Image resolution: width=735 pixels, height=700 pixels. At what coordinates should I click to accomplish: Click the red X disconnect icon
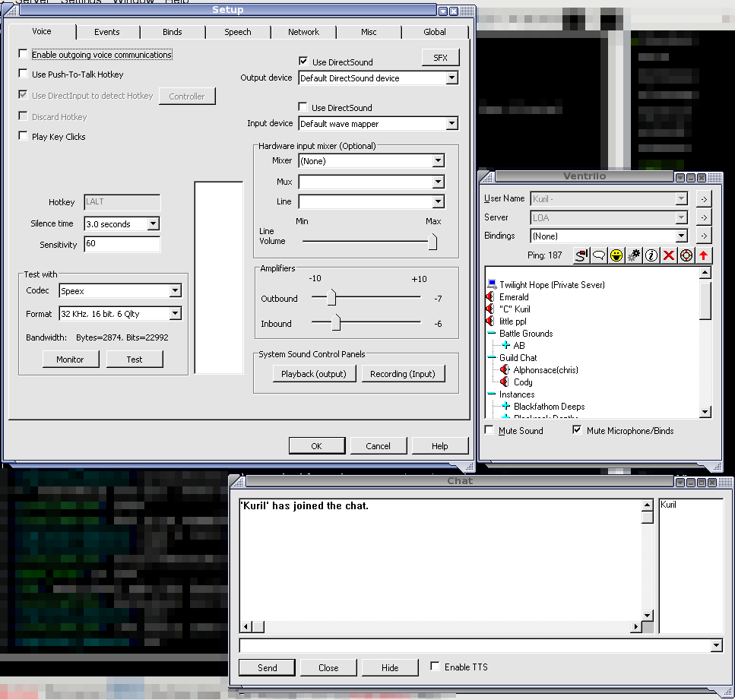668,255
